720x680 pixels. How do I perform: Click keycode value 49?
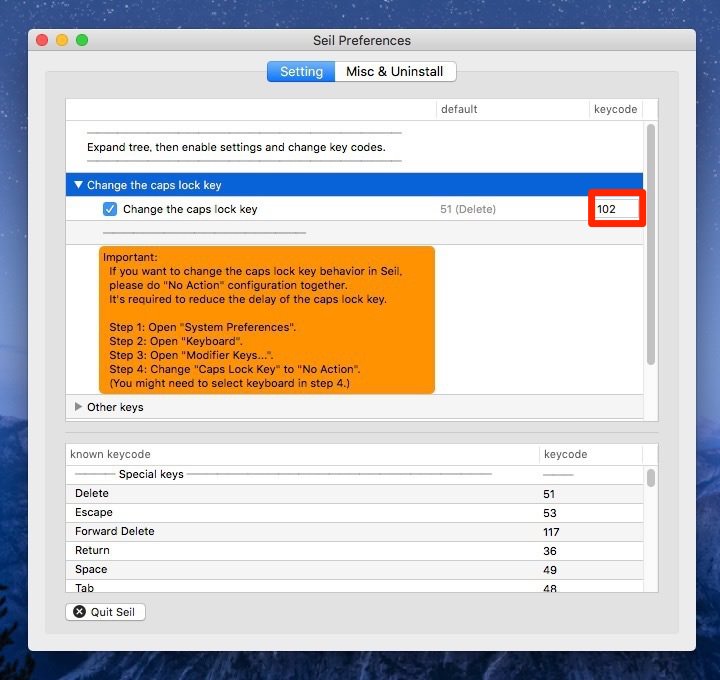[x=550, y=570]
